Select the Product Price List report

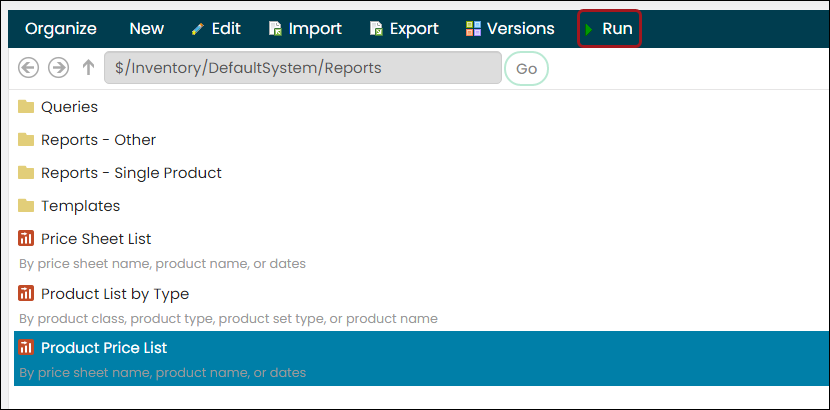click(x=423, y=359)
